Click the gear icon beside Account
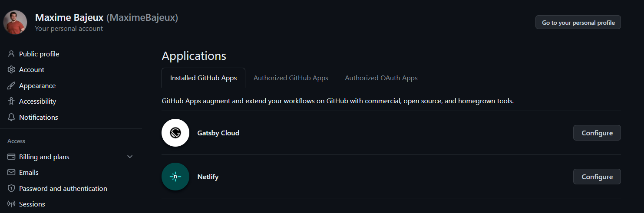The image size is (644, 213). point(11,69)
